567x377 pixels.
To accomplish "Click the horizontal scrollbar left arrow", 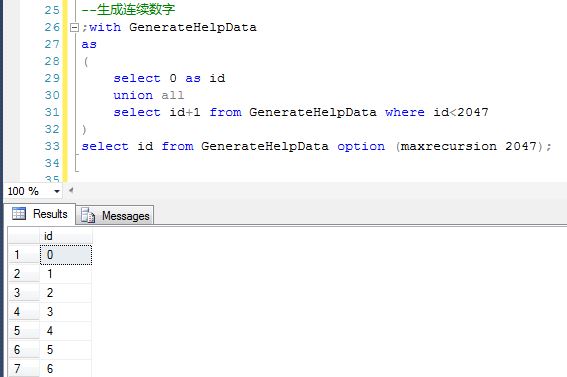I will (x=71, y=190).
